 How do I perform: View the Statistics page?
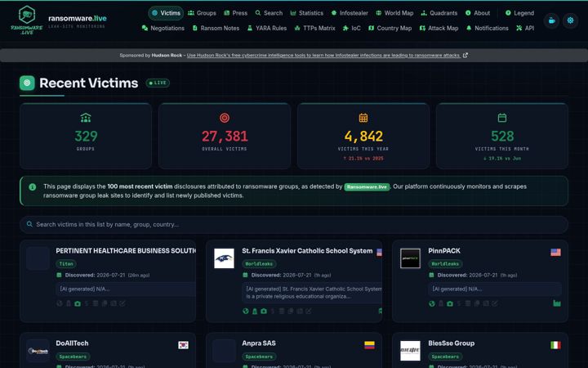tap(307, 13)
